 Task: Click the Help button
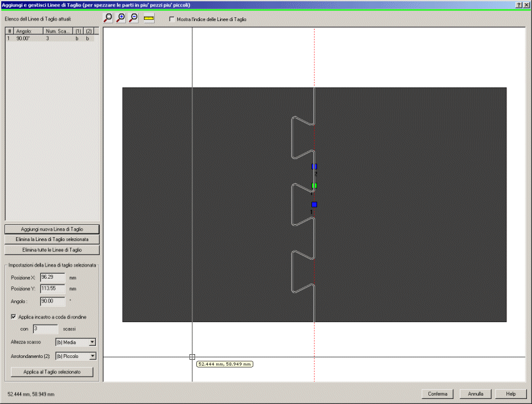pyautogui.click(x=511, y=394)
